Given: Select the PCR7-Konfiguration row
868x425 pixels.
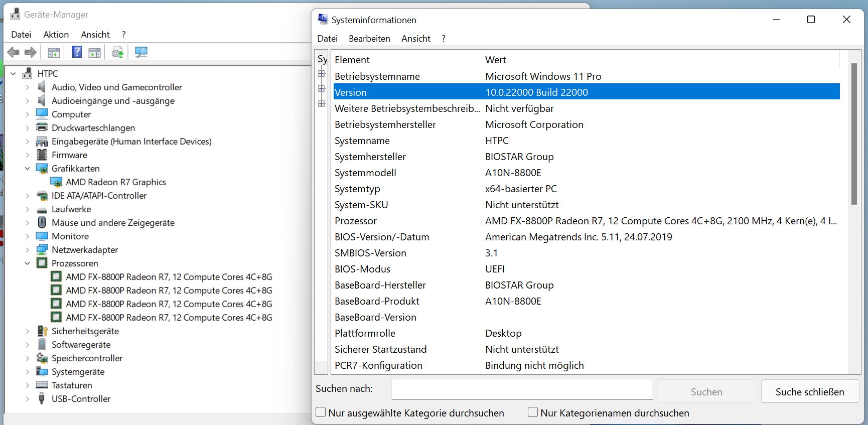Looking at the screenshot, I should 587,365.
